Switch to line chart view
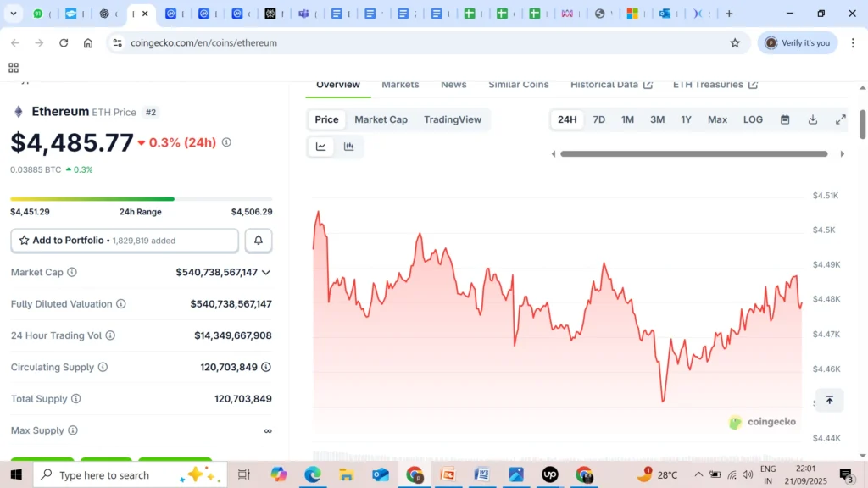This screenshot has height=488, width=868. click(321, 147)
